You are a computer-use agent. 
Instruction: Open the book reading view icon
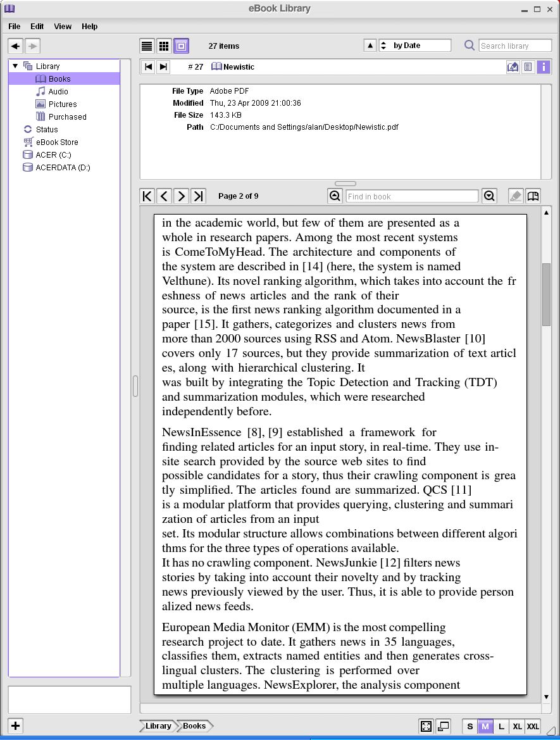tap(533, 196)
